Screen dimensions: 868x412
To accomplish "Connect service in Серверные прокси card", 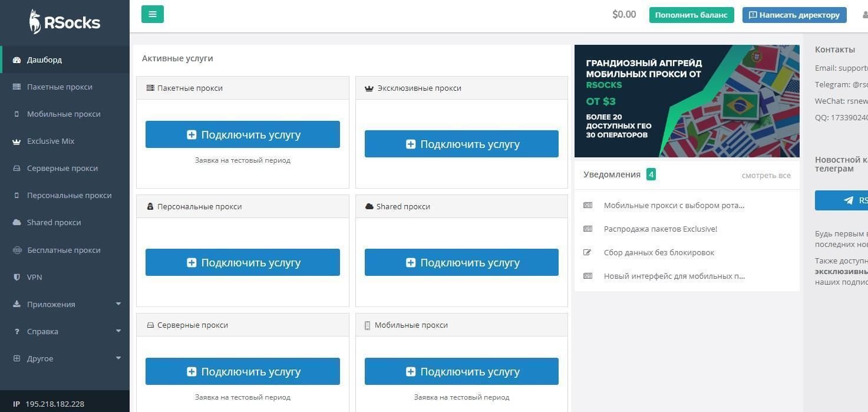I will click(243, 371).
